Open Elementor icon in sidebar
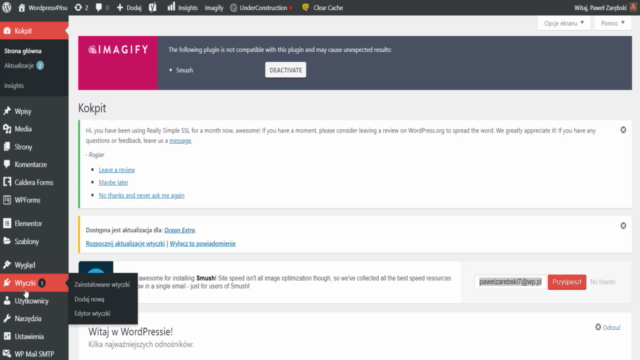Image resolution: width=640 pixels, height=360 pixels. [x=7, y=223]
